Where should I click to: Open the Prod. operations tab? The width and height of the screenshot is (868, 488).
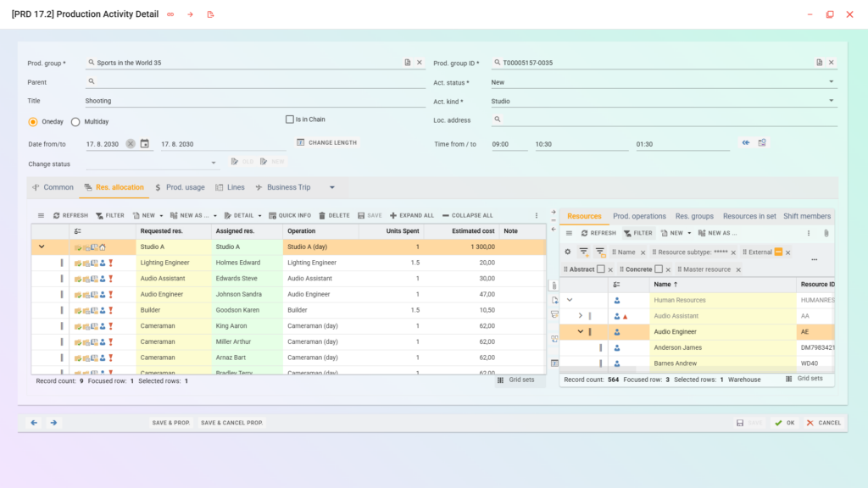point(639,216)
